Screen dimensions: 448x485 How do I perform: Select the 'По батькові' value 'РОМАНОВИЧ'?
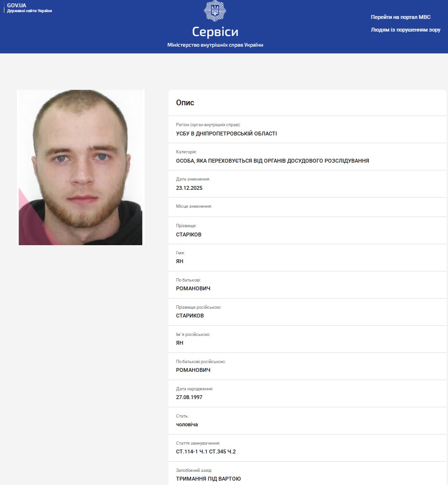point(193,288)
